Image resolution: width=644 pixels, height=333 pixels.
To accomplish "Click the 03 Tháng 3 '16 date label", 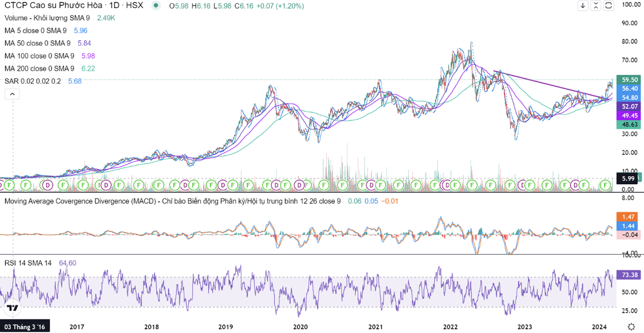I will pos(25,327).
